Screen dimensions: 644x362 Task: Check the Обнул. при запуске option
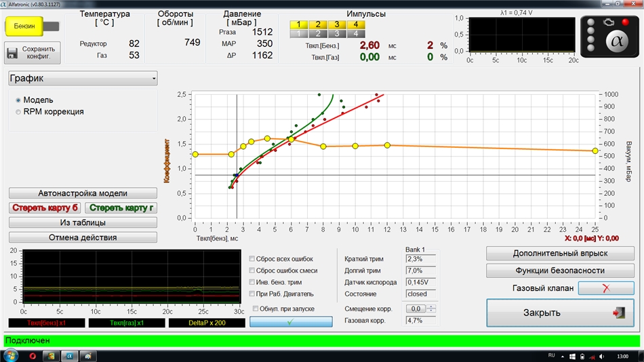[x=256, y=308]
